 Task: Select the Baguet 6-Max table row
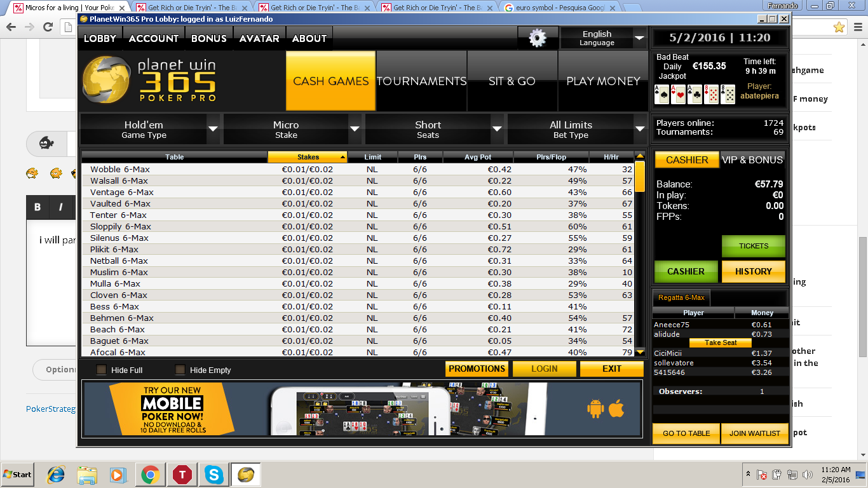(x=358, y=341)
